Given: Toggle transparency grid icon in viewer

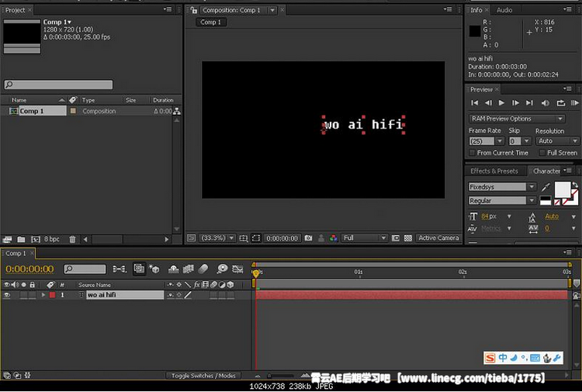Looking at the screenshot, I should pos(408,238).
